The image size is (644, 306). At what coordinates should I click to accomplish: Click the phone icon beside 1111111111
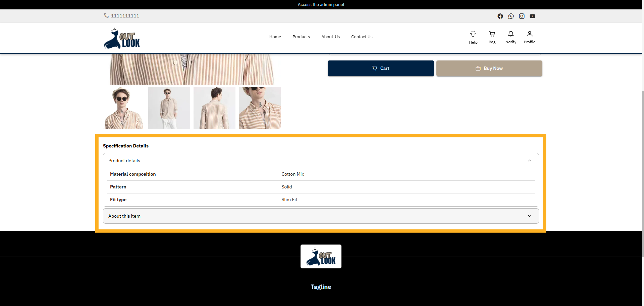click(106, 15)
